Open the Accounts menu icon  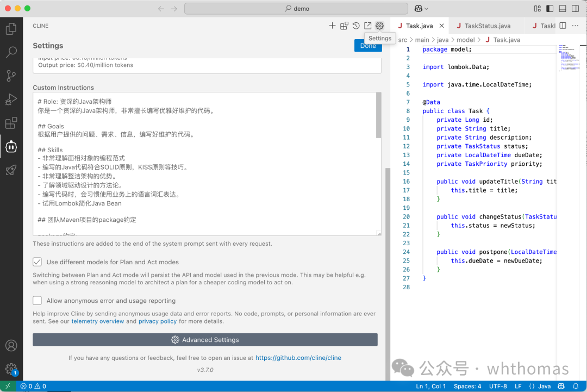11,345
